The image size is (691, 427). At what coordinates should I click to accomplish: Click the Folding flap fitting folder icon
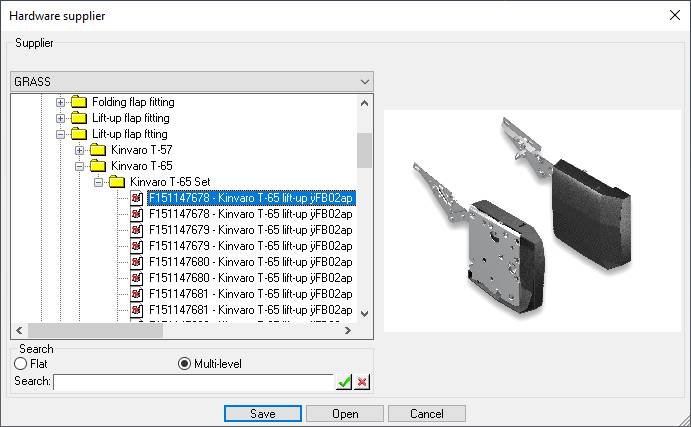(x=80, y=102)
